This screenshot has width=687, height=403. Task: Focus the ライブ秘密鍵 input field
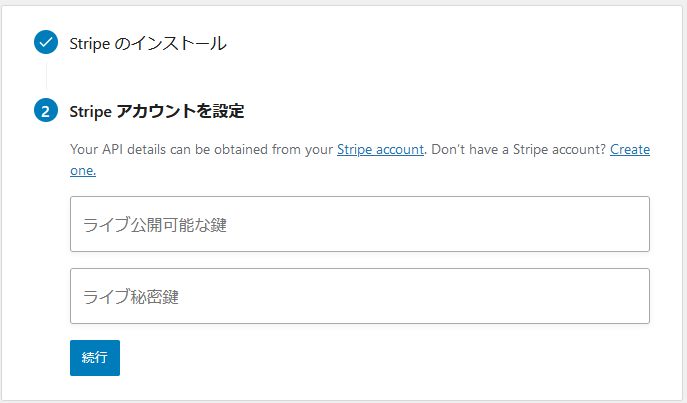click(360, 296)
